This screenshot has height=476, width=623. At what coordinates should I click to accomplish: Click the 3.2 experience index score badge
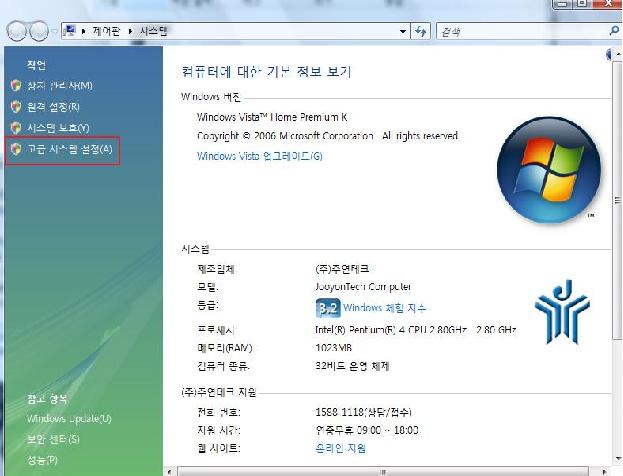pos(327,307)
